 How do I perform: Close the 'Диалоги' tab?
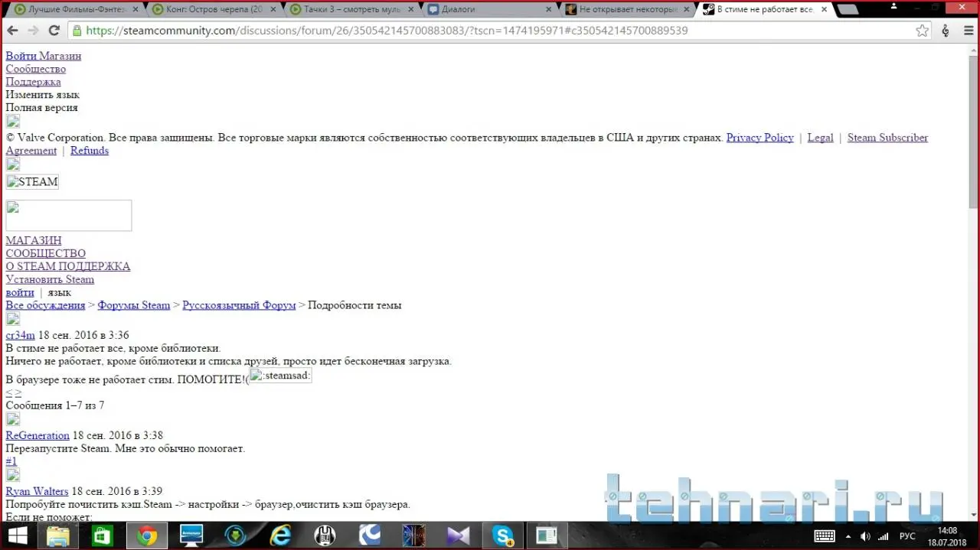click(548, 10)
